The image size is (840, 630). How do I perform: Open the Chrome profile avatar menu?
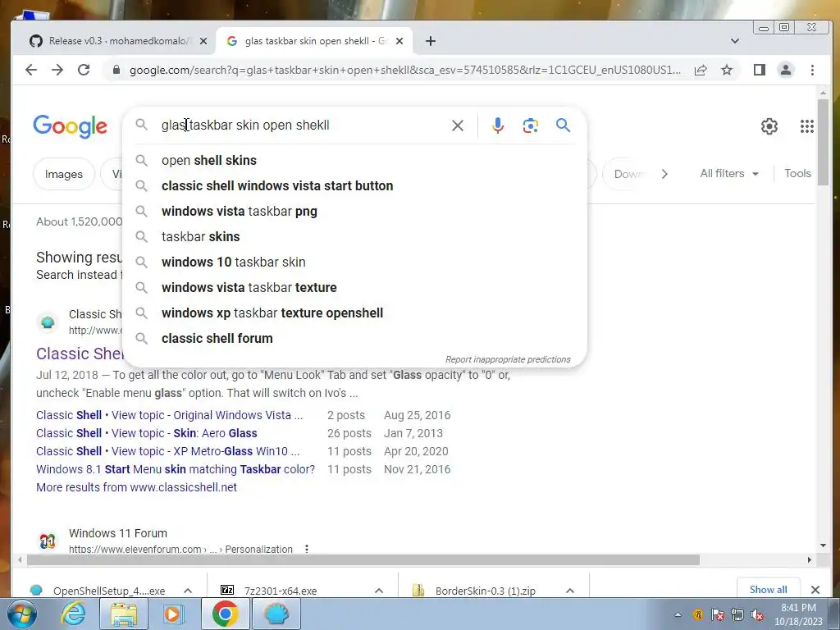(x=786, y=70)
